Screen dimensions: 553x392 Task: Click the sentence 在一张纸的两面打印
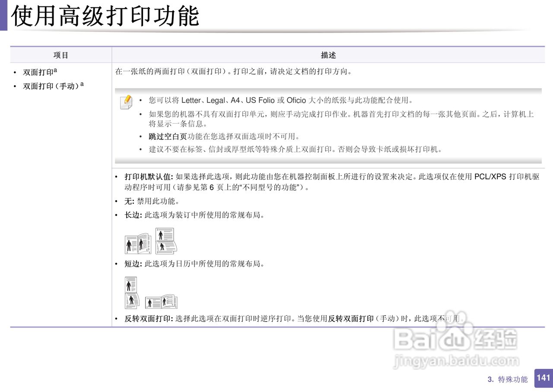[234, 72]
